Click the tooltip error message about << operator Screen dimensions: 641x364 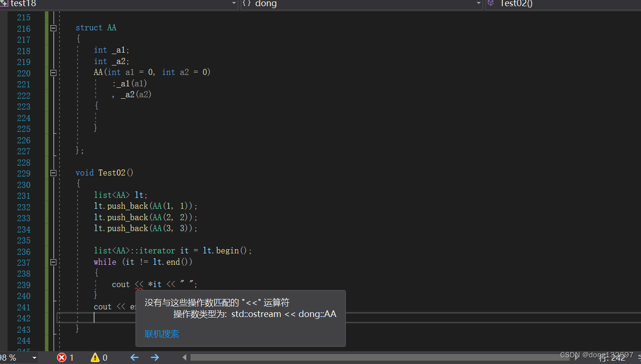click(217, 303)
